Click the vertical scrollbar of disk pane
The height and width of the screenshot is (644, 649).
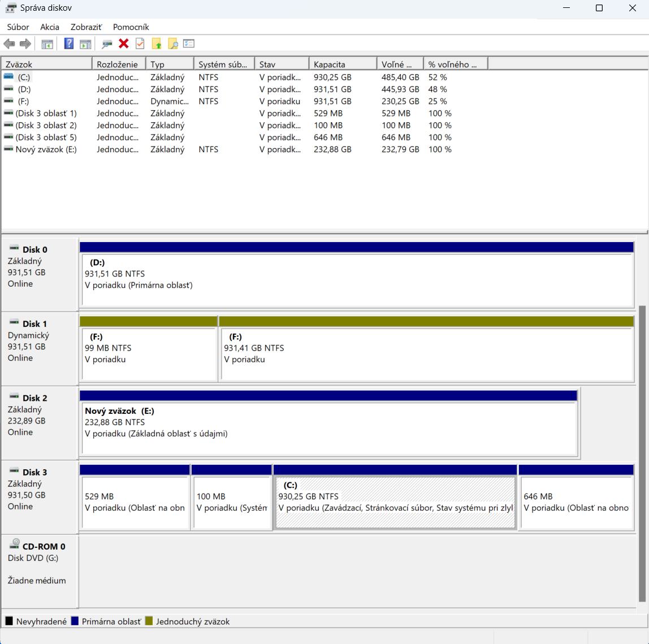click(642, 453)
